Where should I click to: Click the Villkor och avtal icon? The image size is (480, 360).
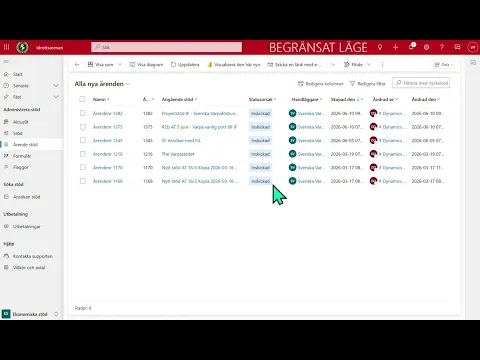(x=6, y=267)
